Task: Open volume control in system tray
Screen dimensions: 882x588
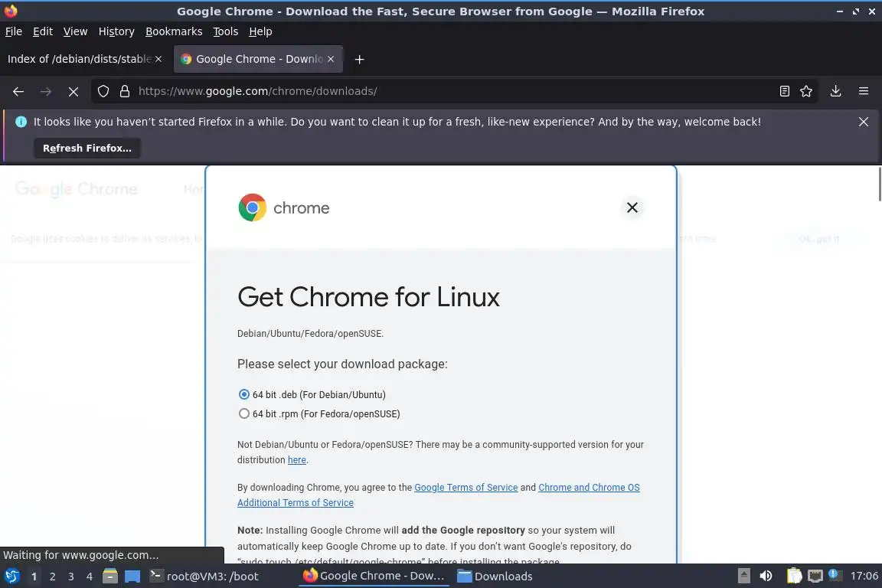Action: coord(766,577)
